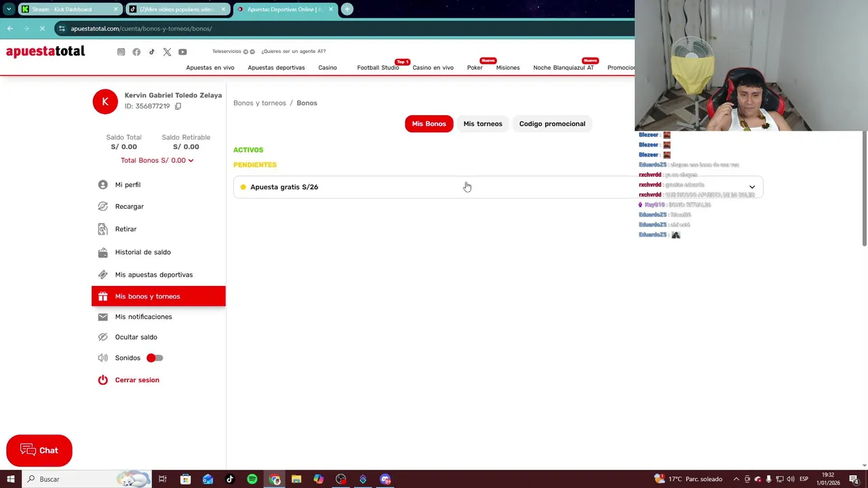The image size is (868, 488).
Task: Open the Instagram icon in site header
Action: pos(121,52)
